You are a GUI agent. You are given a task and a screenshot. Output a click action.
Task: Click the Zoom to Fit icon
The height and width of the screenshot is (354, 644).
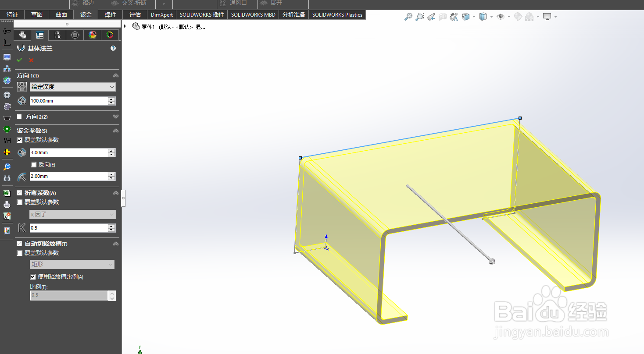[x=408, y=17]
